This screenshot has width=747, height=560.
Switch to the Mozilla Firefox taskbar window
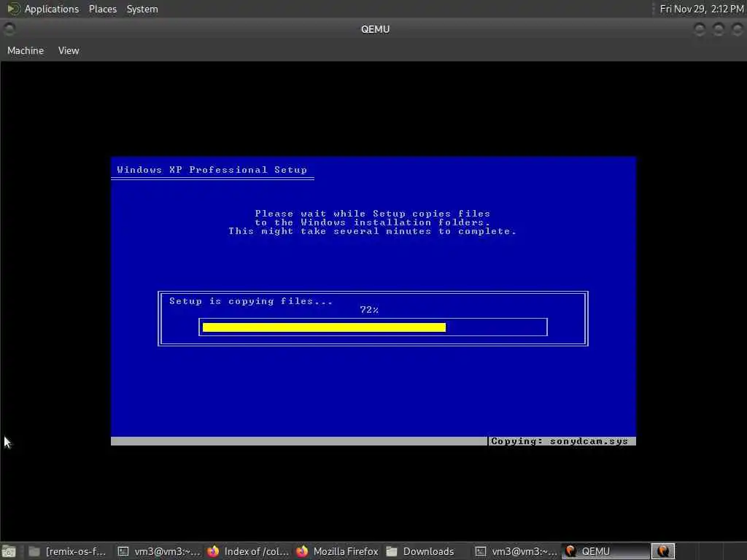(x=337, y=551)
